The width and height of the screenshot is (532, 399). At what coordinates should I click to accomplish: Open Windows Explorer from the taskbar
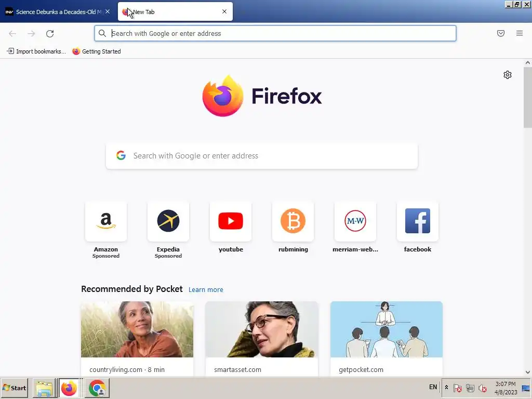pyautogui.click(x=45, y=388)
